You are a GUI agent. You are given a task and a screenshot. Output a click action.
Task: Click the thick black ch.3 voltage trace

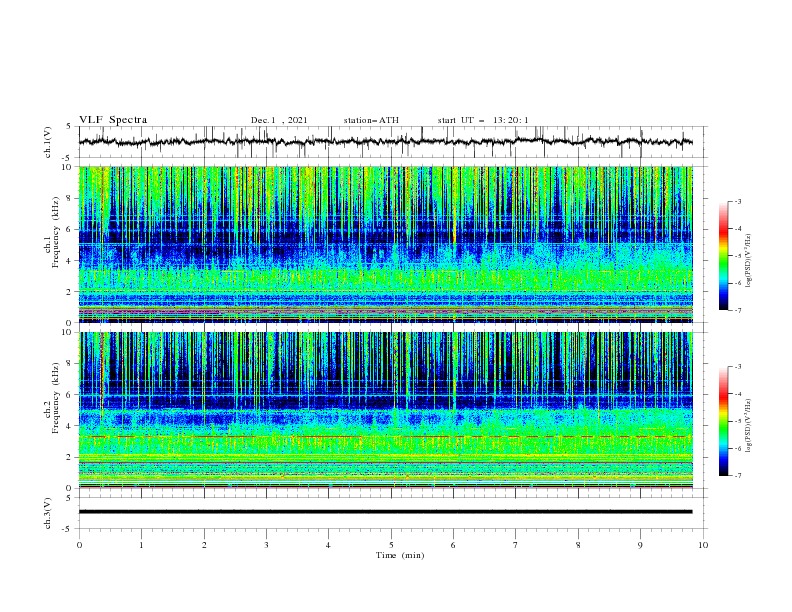[x=385, y=512]
